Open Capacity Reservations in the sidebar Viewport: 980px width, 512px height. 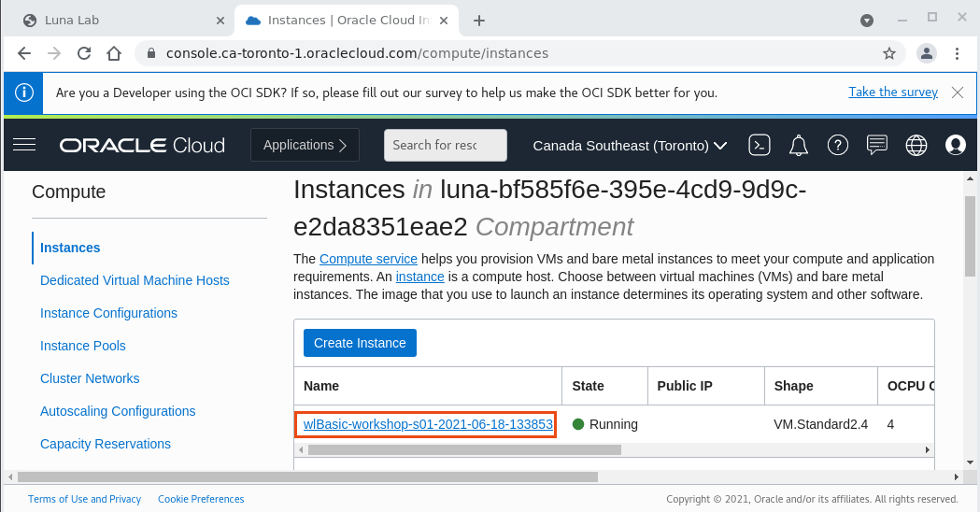pyautogui.click(x=105, y=444)
